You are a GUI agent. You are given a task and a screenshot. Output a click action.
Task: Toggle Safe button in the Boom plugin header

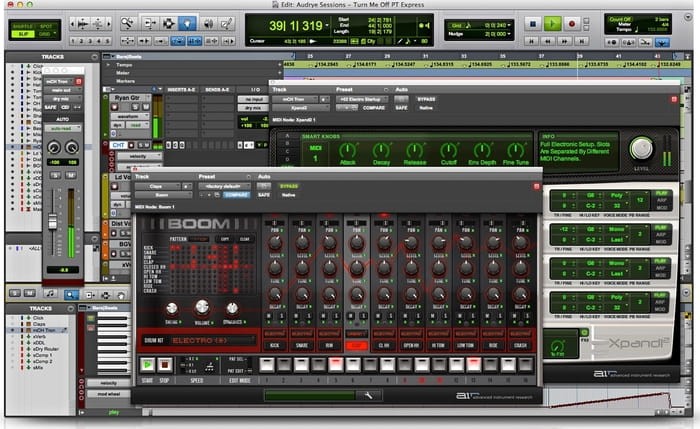point(264,195)
